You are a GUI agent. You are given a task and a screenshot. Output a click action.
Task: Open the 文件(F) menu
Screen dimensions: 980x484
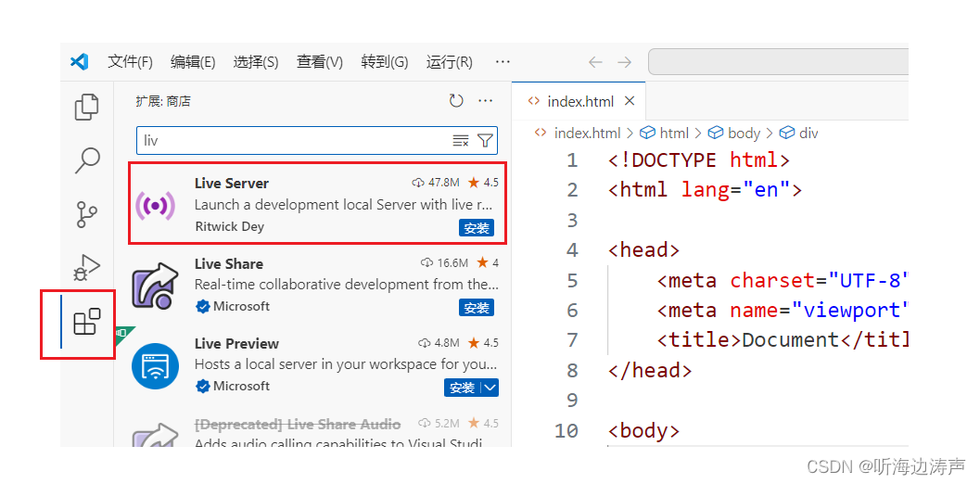tap(130, 62)
